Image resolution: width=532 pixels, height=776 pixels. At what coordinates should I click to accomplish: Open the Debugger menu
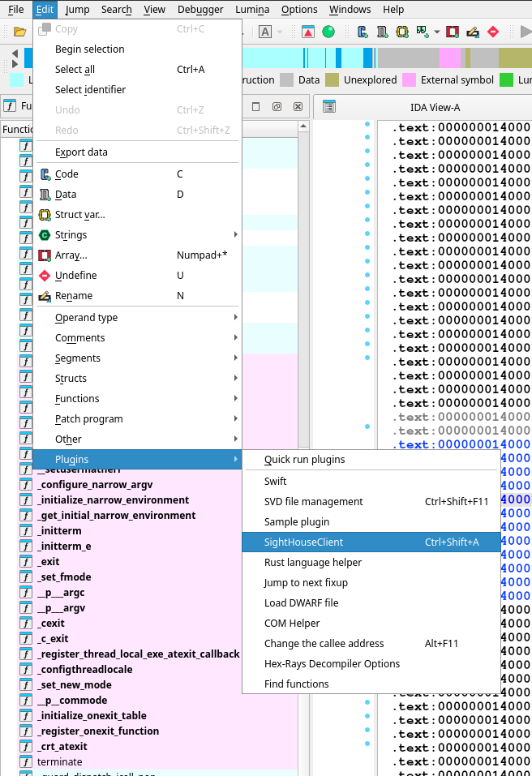click(x=200, y=10)
